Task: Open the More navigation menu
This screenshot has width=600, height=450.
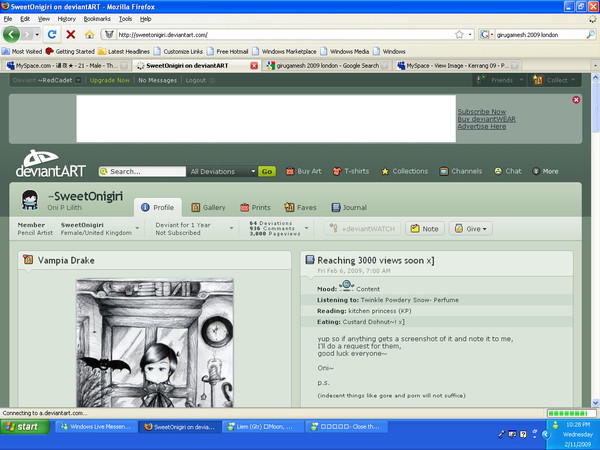Action: 545,171
